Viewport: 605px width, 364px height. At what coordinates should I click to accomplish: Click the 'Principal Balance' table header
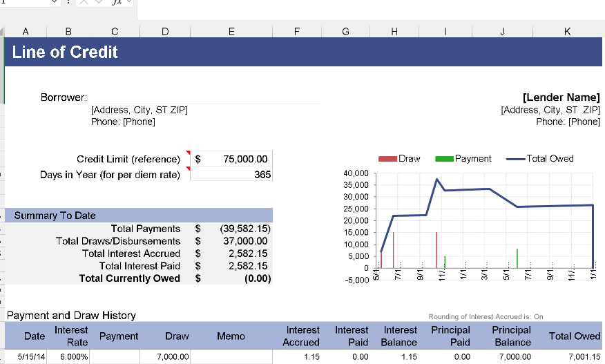point(512,336)
